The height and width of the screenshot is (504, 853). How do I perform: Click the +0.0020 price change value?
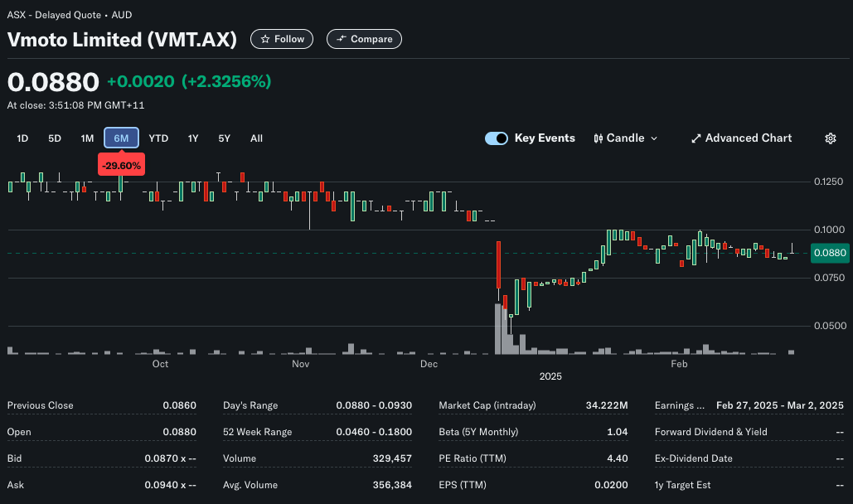[x=140, y=81]
